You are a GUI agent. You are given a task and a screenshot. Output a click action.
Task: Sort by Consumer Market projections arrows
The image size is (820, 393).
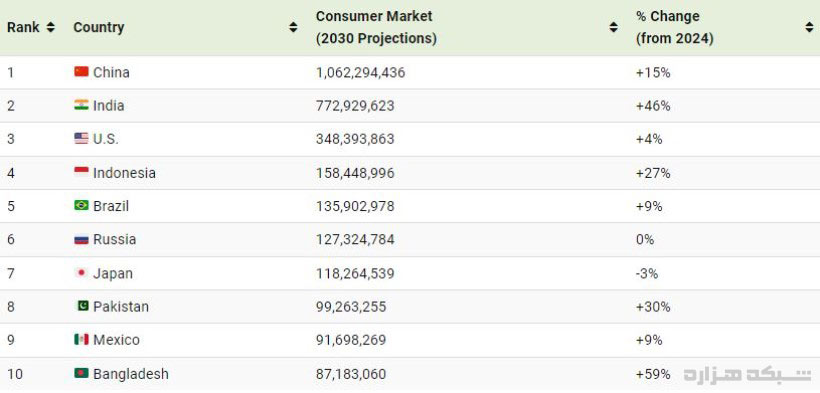613,27
